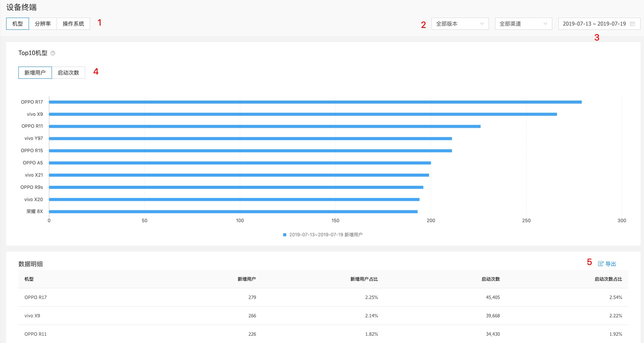Click the 266 new users cell
The height and width of the screenshot is (343, 644).
[252, 316]
